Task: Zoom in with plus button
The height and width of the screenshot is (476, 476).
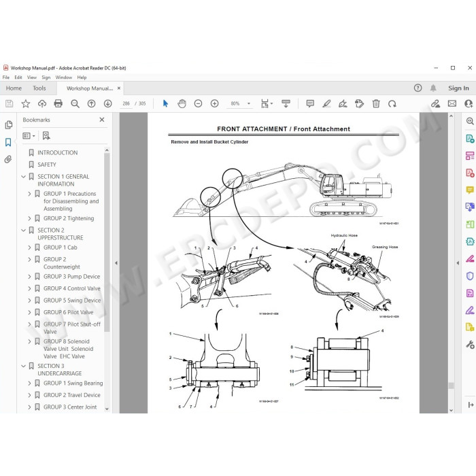Action: tap(215, 104)
